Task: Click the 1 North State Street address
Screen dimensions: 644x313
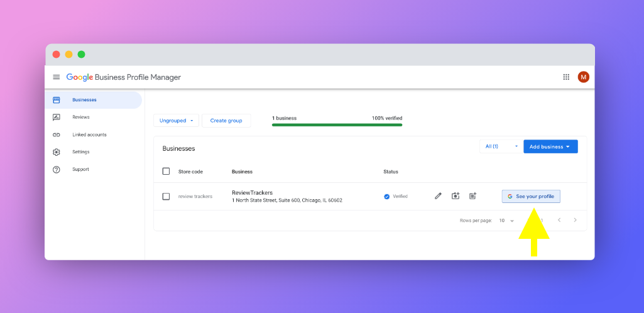Action: pyautogui.click(x=287, y=200)
